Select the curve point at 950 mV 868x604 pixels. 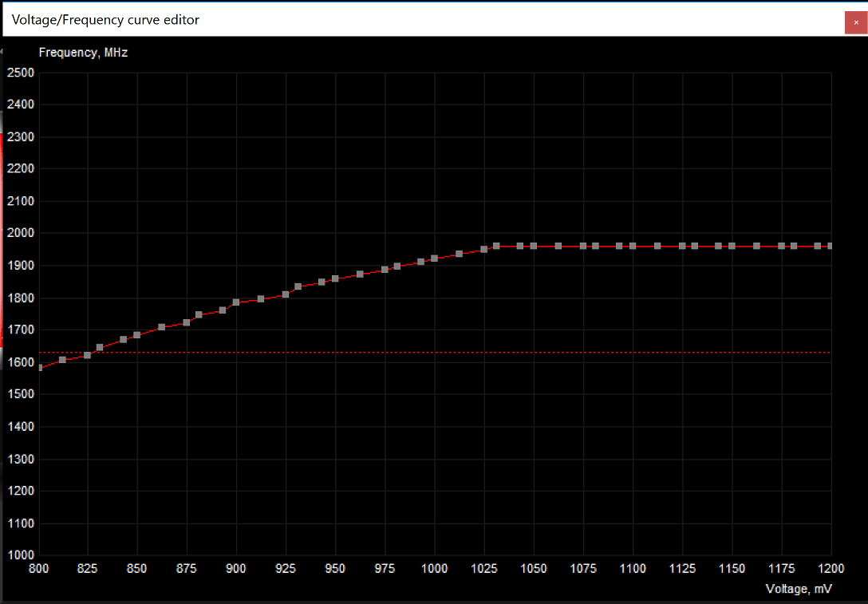(x=335, y=278)
